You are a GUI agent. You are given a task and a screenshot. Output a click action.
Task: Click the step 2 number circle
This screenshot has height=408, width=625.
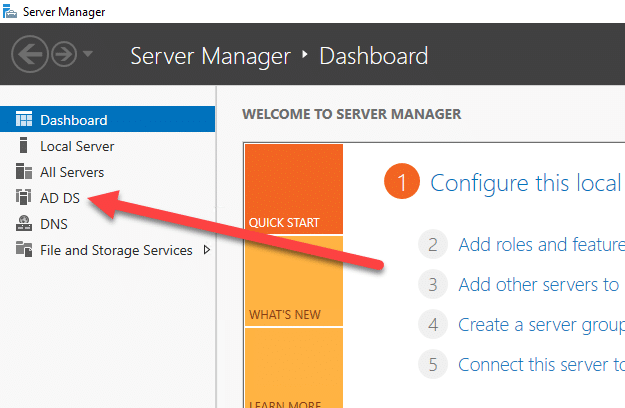tap(433, 244)
